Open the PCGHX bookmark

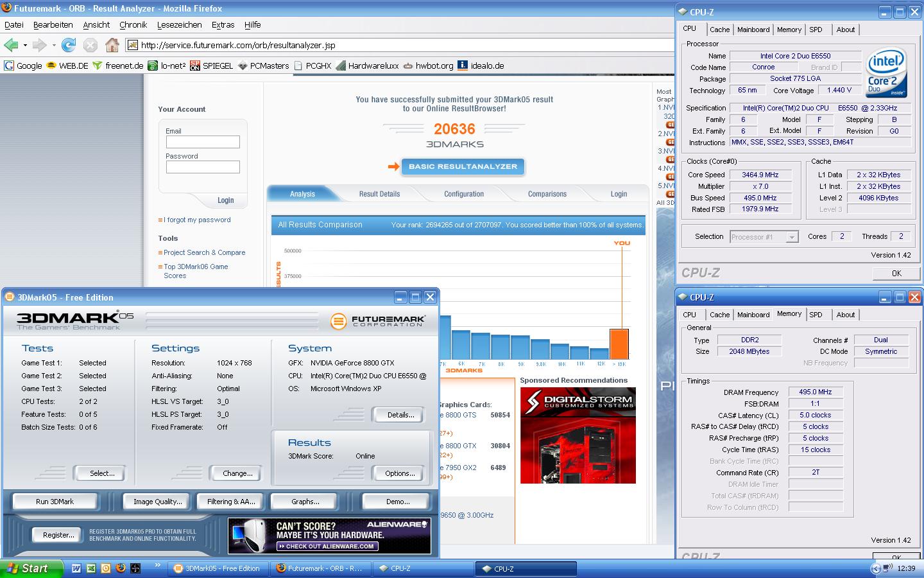point(312,66)
